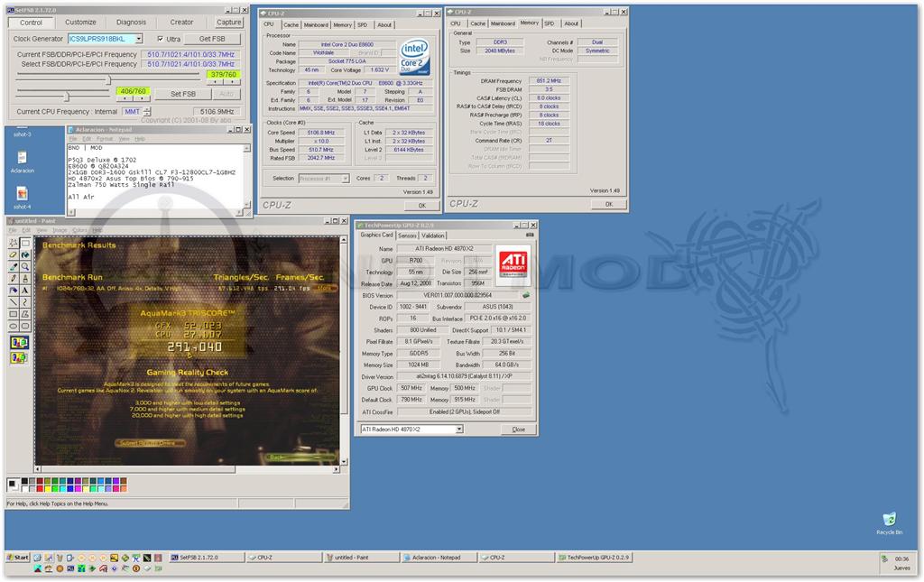Choose the Fill With Color bucket tool

(x=25, y=254)
